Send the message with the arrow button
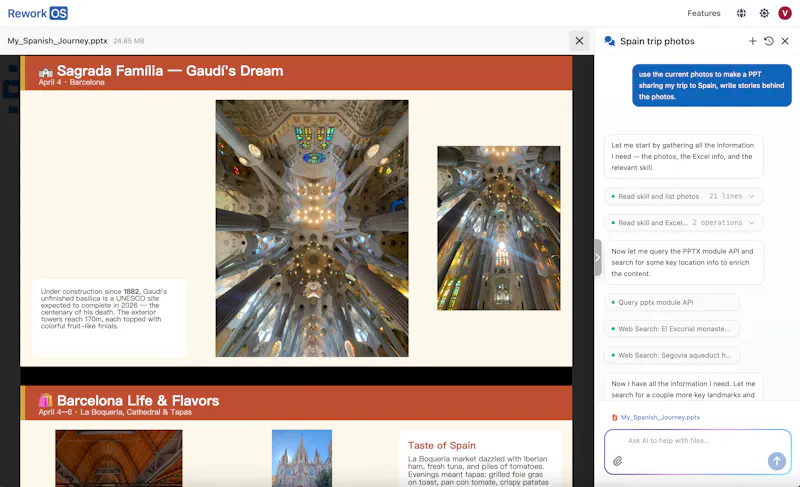This screenshot has height=487, width=800. [x=777, y=461]
